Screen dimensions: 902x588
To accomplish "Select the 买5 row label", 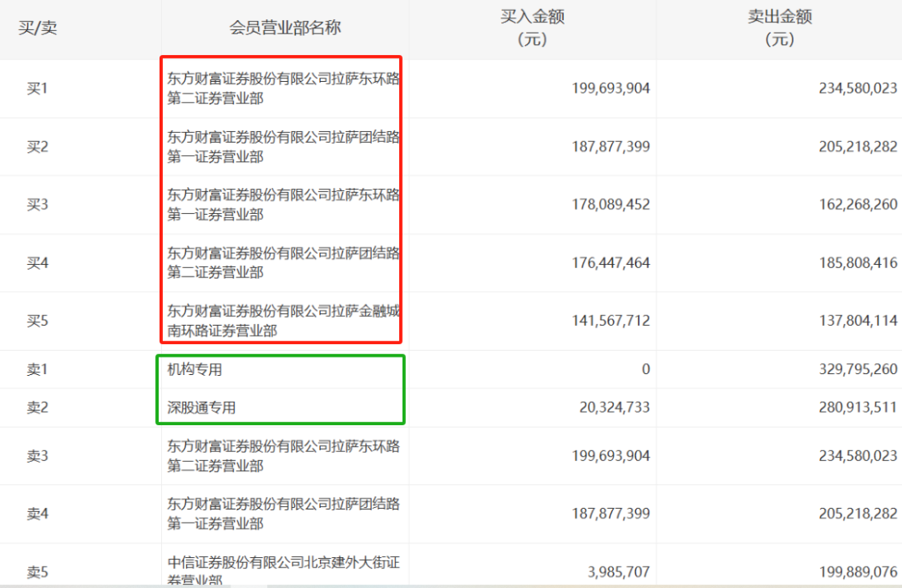I will coord(38,321).
